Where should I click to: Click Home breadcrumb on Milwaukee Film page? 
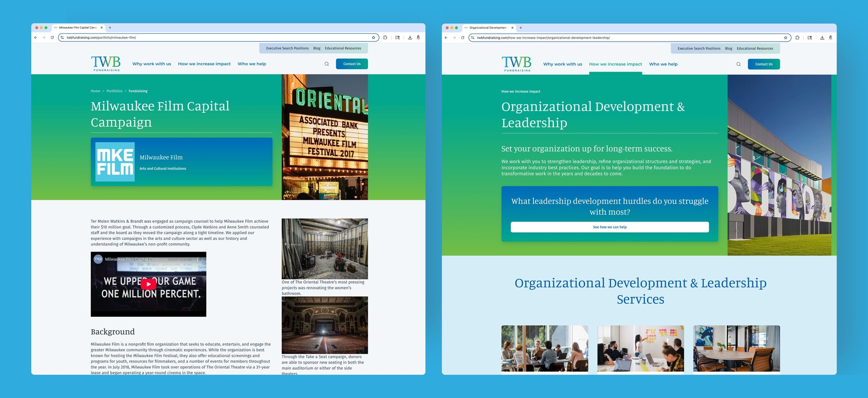point(95,91)
